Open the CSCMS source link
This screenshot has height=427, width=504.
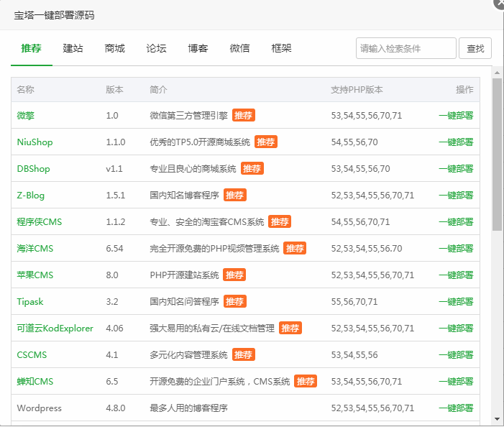32,355
